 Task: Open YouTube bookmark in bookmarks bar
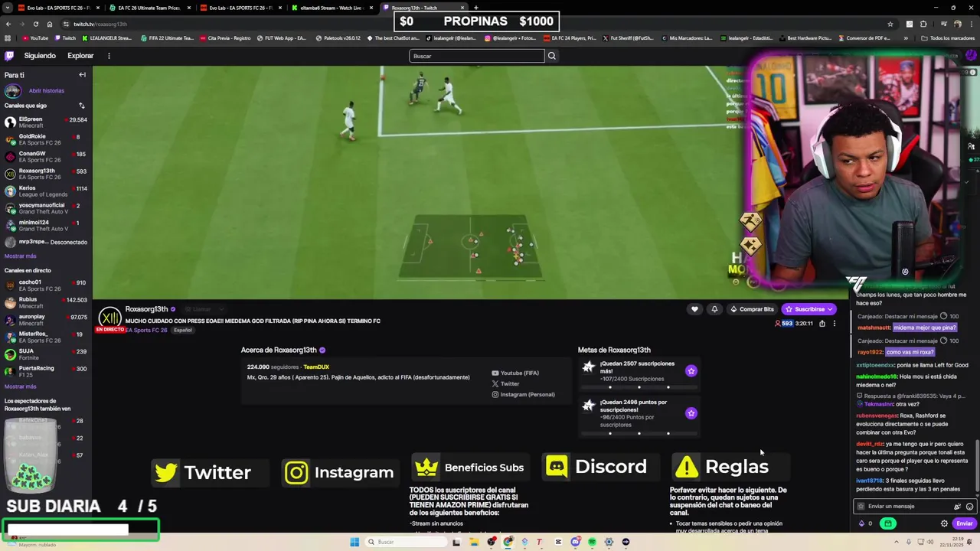[x=35, y=38]
